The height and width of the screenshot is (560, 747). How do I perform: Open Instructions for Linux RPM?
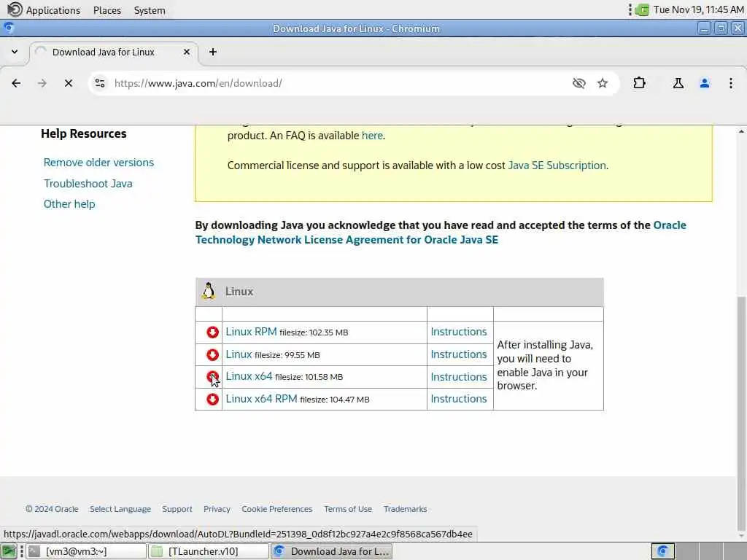(x=459, y=332)
